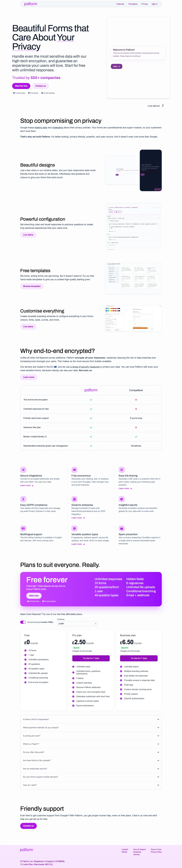
Task: Open Pricing in the top navigation
Action: [x=145, y=4]
